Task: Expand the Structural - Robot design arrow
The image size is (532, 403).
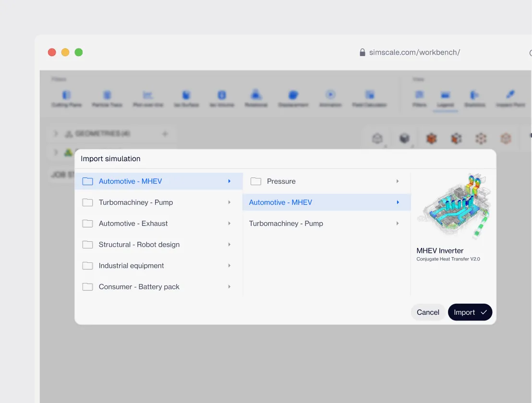Action: click(x=230, y=244)
